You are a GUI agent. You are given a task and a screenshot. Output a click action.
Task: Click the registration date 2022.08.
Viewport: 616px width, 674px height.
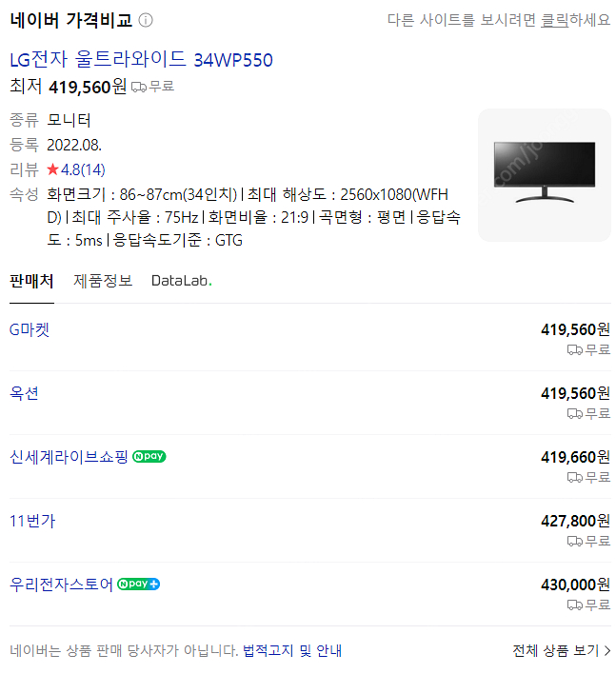coord(74,146)
